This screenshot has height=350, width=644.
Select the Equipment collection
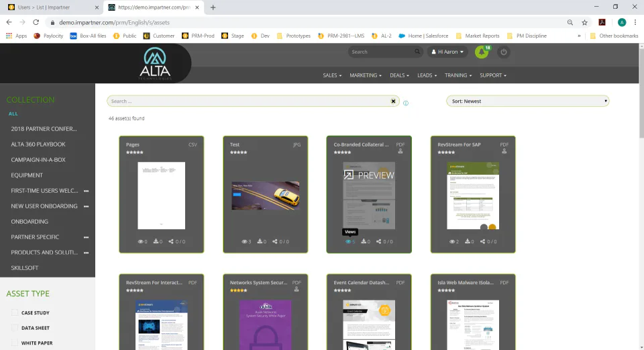pos(27,175)
